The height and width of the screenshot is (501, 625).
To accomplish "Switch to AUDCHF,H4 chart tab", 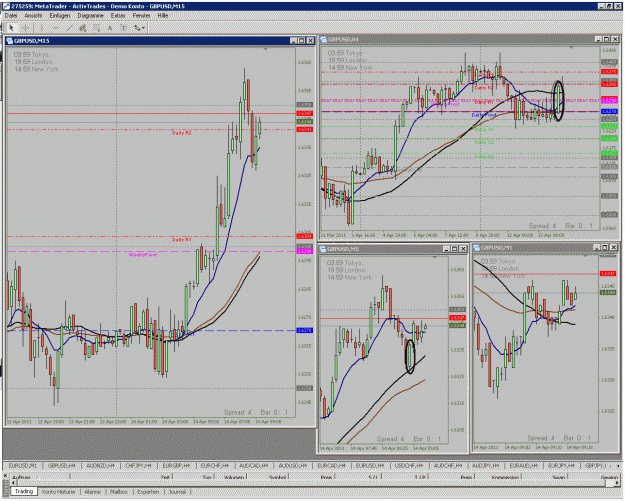I will pos(448,466).
